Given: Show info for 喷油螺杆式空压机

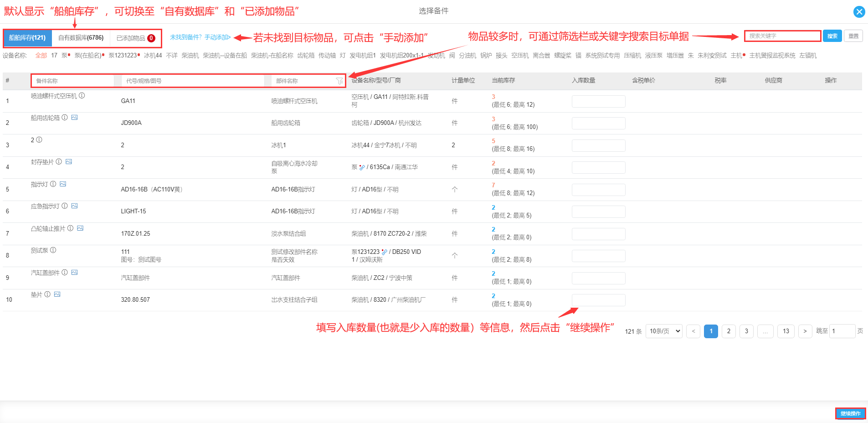Looking at the screenshot, I should point(82,96).
